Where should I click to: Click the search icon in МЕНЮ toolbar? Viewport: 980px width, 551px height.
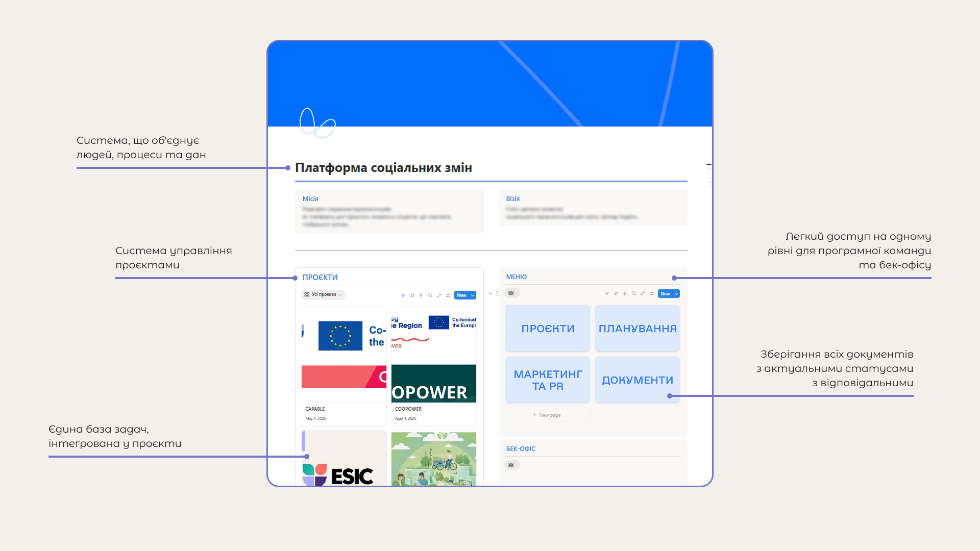click(x=634, y=293)
